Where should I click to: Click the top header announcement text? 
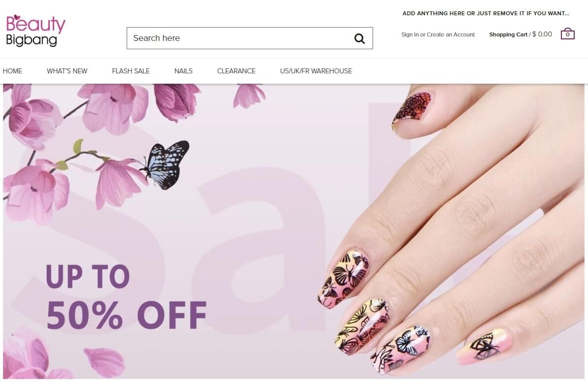pyautogui.click(x=485, y=13)
